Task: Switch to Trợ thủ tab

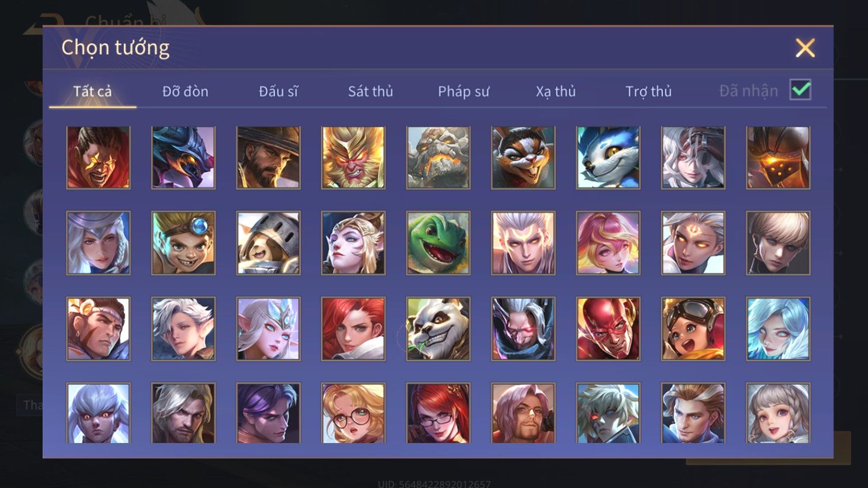Action: (x=648, y=91)
